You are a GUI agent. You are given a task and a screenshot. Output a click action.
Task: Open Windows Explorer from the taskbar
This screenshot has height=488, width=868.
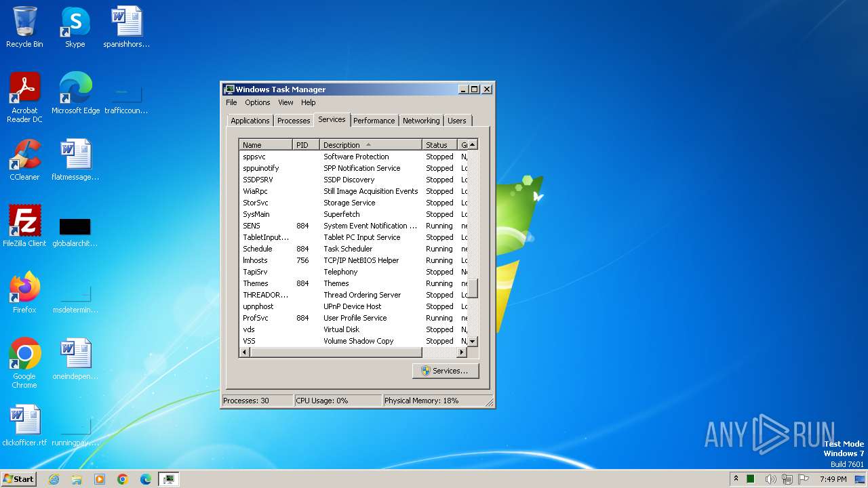pyautogui.click(x=77, y=479)
